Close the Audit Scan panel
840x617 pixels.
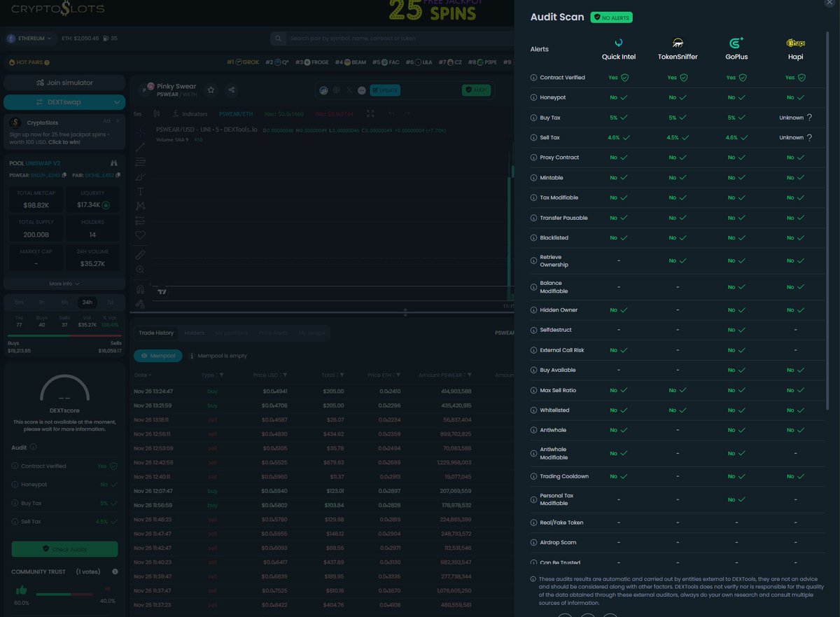click(830, 3)
